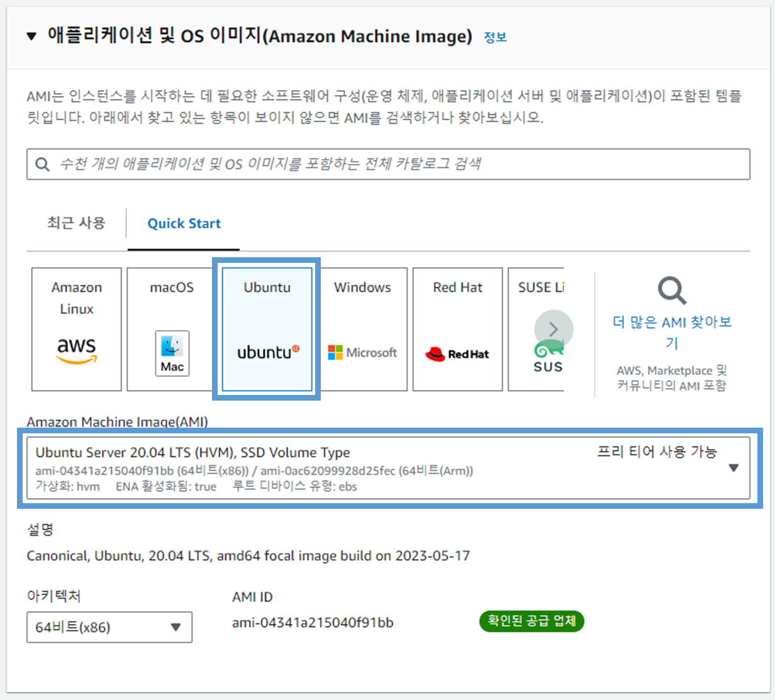Click the 루트 디바이스 유형: ebs text
775x700 pixels.
coord(295,487)
